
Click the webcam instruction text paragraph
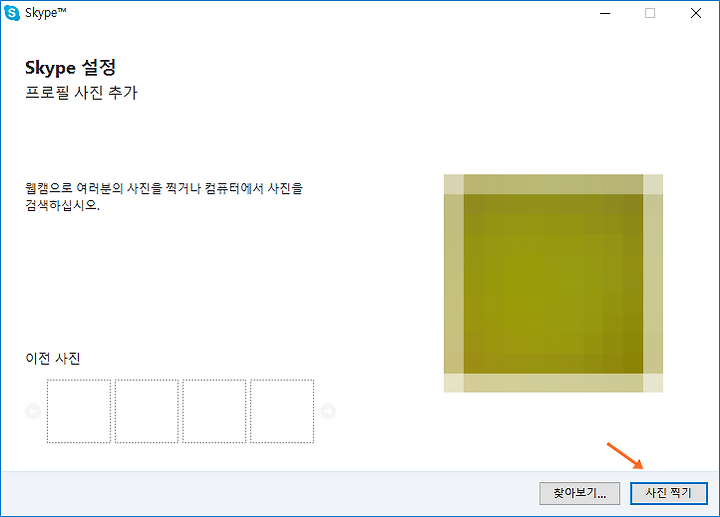[x=164, y=196]
